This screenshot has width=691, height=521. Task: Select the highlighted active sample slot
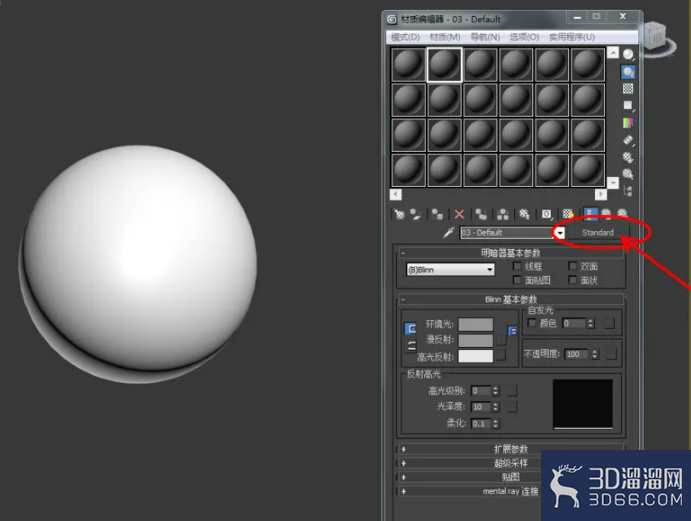click(x=444, y=65)
